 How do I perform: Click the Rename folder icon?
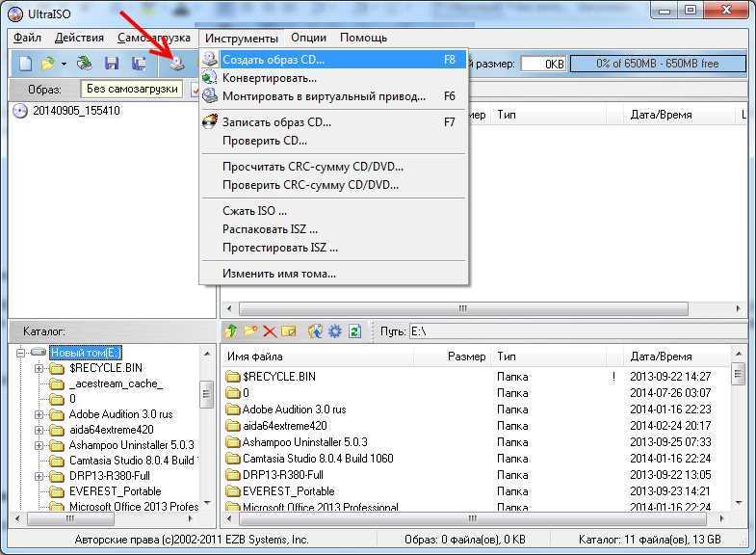(288, 331)
